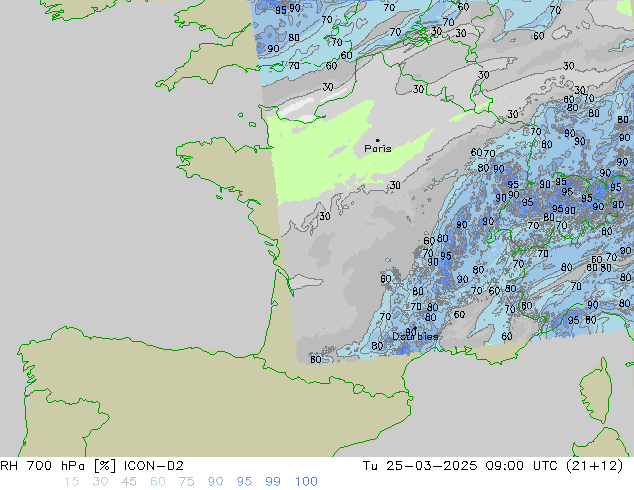Select the ICON-D2 model name
The height and width of the screenshot is (490, 634).
tap(154, 466)
